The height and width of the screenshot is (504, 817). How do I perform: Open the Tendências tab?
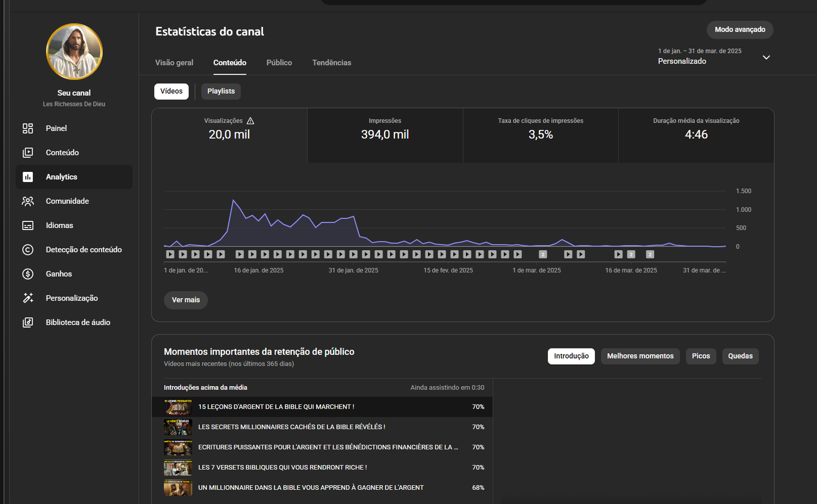332,63
